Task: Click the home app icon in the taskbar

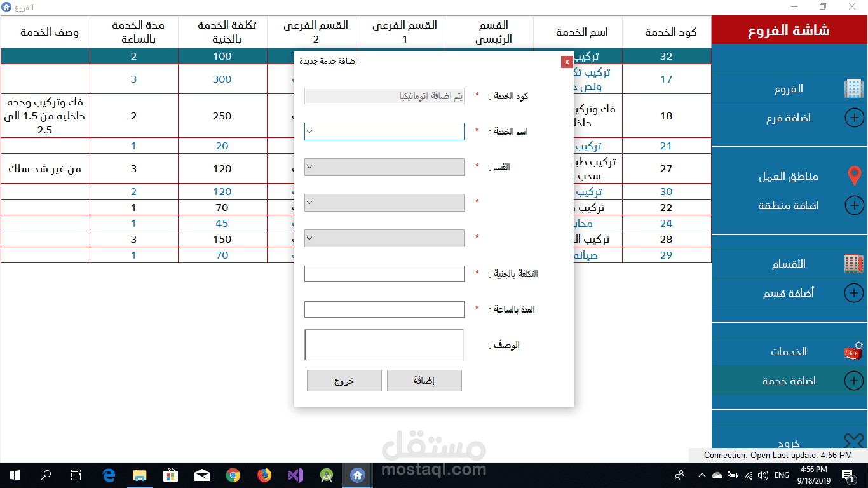Action: tap(357, 475)
